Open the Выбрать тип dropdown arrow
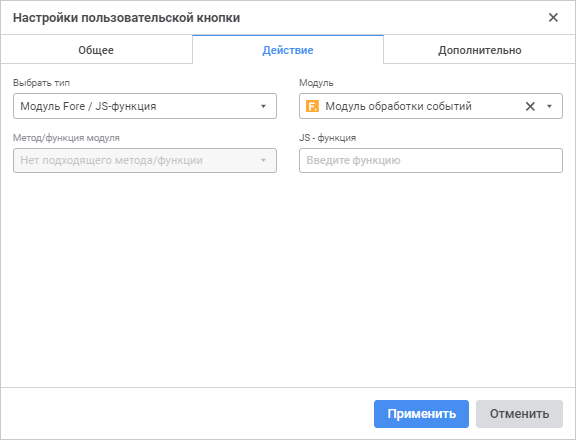 (x=263, y=107)
